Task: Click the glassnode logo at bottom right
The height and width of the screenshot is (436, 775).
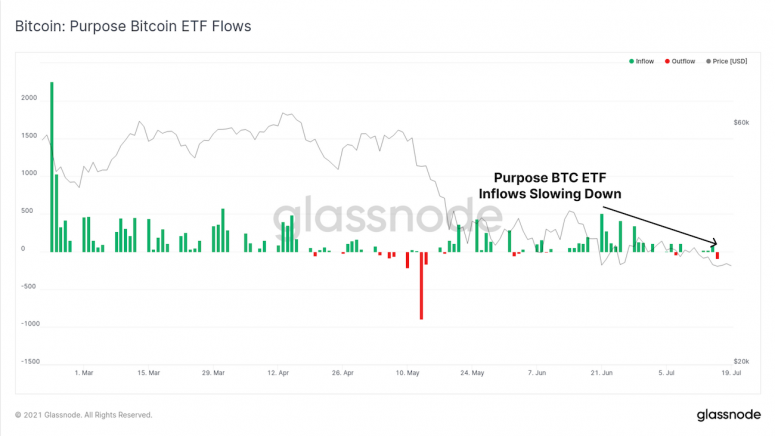Action: pyautogui.click(x=729, y=415)
